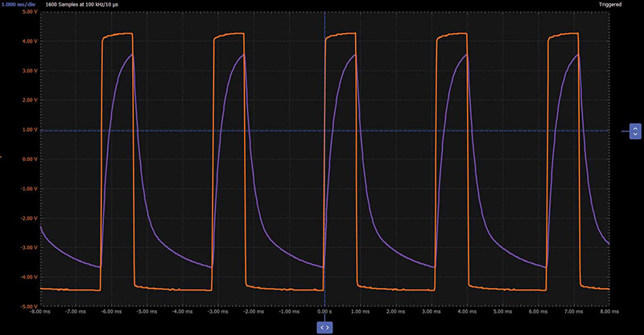Click the 1.000 ms/div time base label
The height and width of the screenshot is (335, 644).
pyautogui.click(x=18, y=5)
